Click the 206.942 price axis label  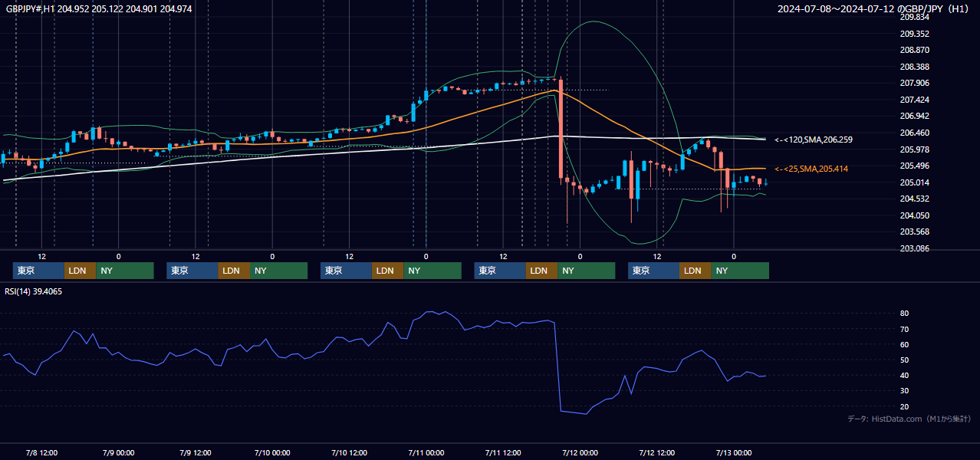tap(914, 116)
